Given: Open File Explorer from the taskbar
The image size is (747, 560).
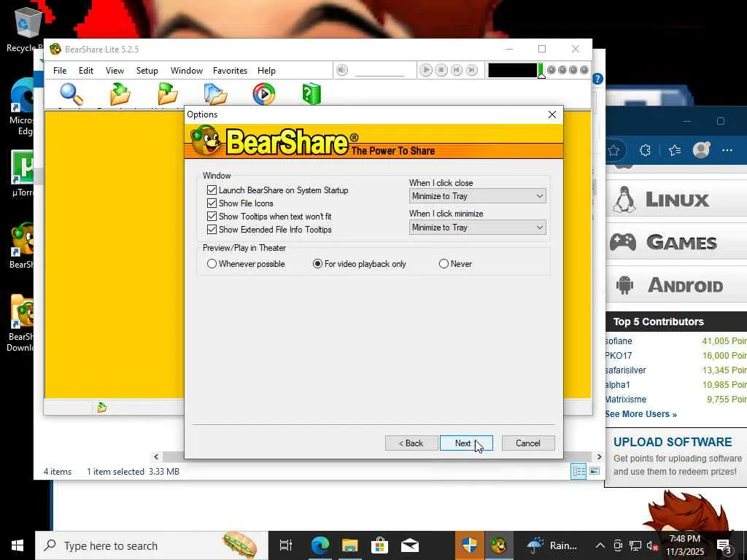Looking at the screenshot, I should (x=349, y=545).
